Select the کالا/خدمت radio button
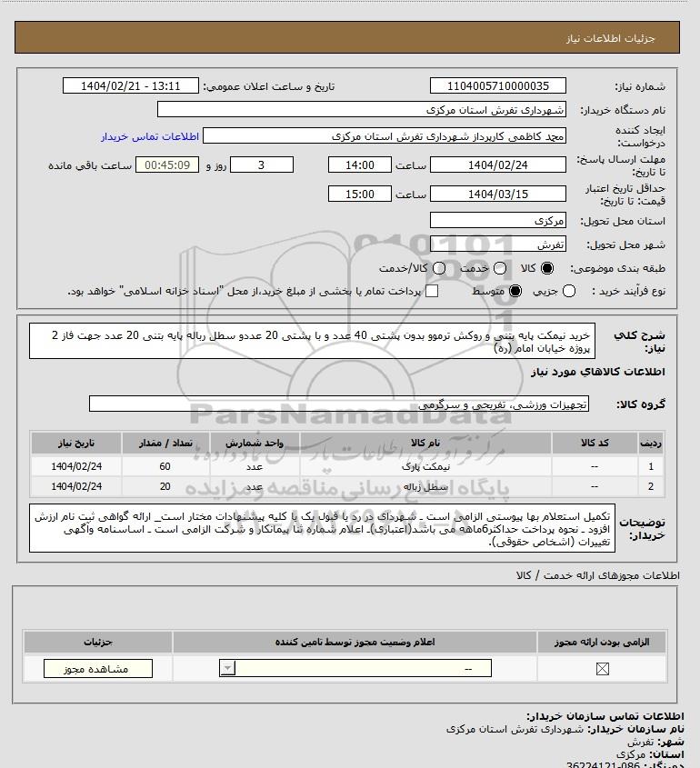The width and height of the screenshot is (700, 768). tap(439, 268)
